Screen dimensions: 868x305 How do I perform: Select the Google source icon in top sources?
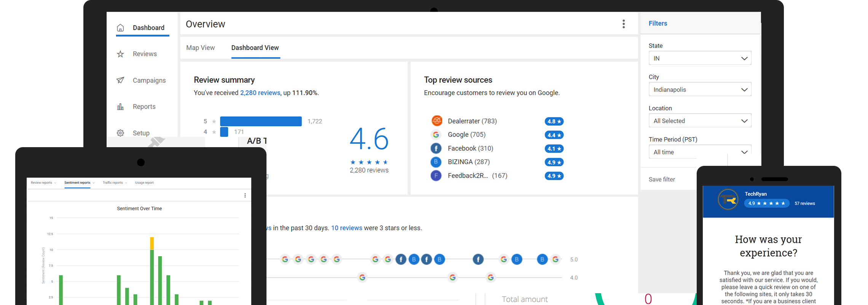[x=436, y=135]
